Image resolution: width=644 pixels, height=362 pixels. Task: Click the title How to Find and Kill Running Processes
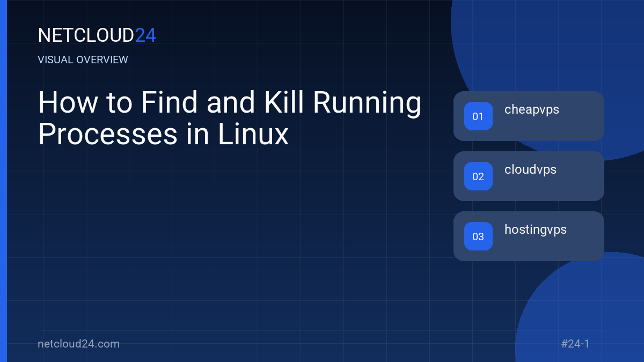click(x=230, y=119)
